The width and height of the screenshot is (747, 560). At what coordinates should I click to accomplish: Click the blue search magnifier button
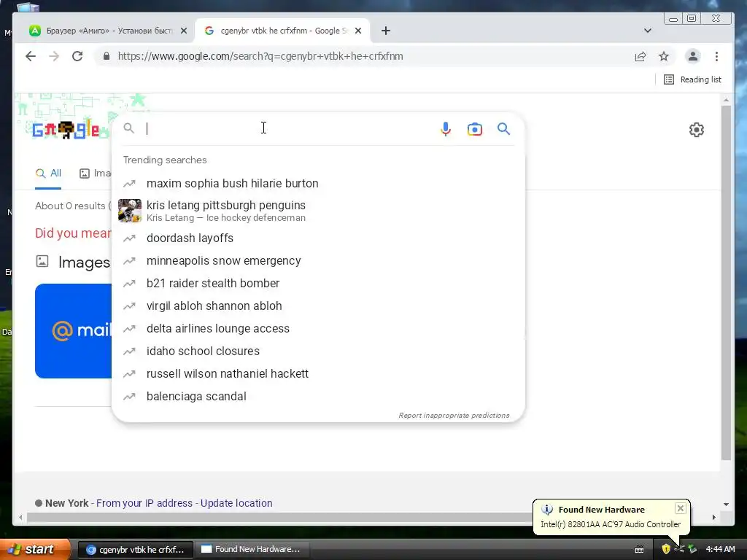503,128
